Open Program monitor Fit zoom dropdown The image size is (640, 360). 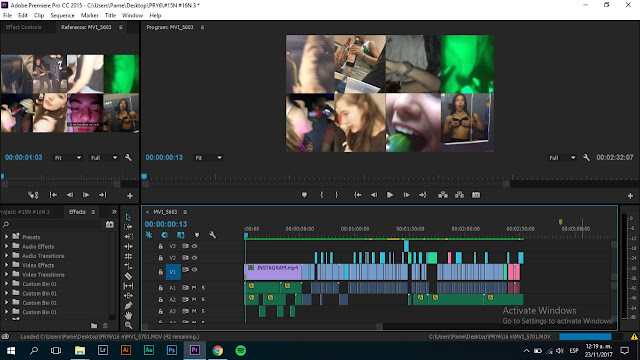[x=208, y=158]
